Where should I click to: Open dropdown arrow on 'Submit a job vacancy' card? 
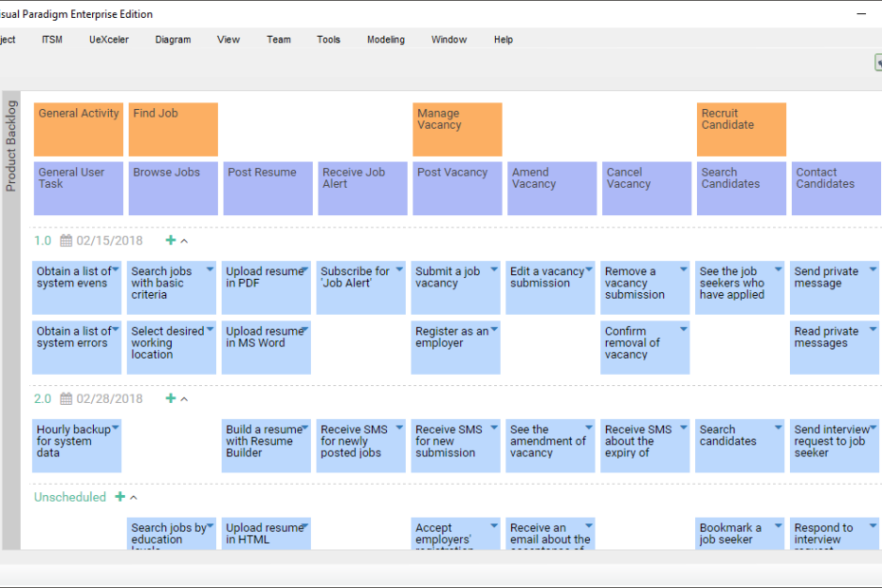click(493, 270)
